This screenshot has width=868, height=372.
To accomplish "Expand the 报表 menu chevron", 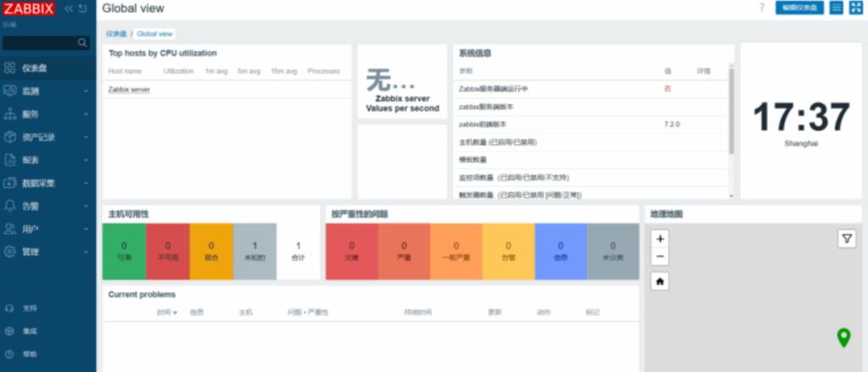I will click(86, 160).
